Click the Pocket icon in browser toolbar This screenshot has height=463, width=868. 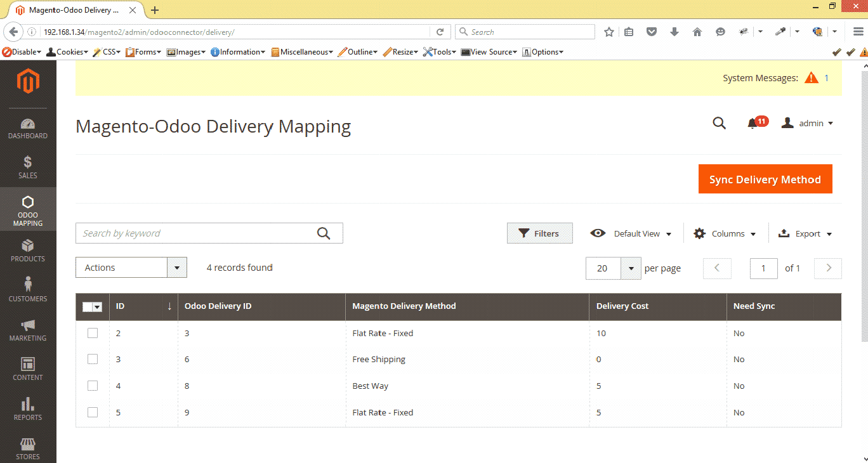pos(652,32)
